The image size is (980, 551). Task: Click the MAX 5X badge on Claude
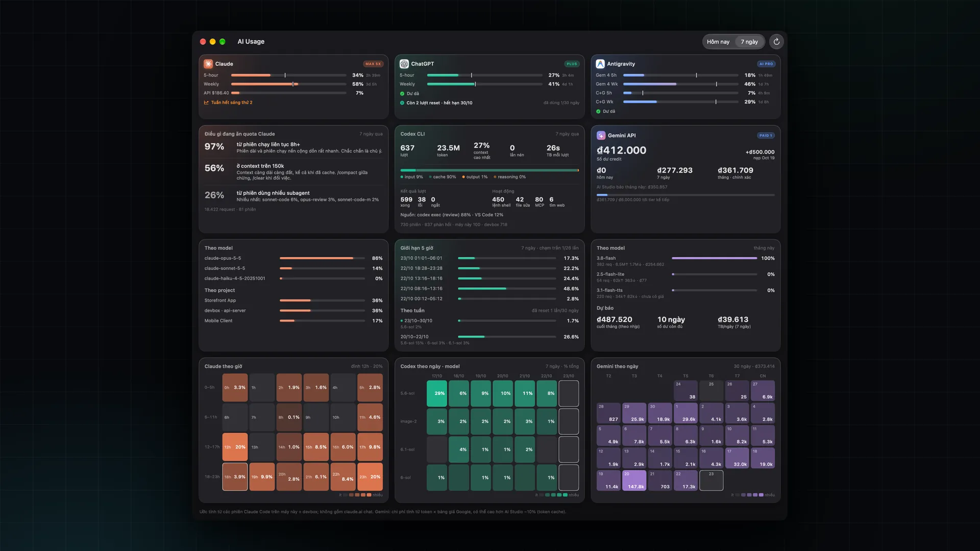[x=373, y=64]
